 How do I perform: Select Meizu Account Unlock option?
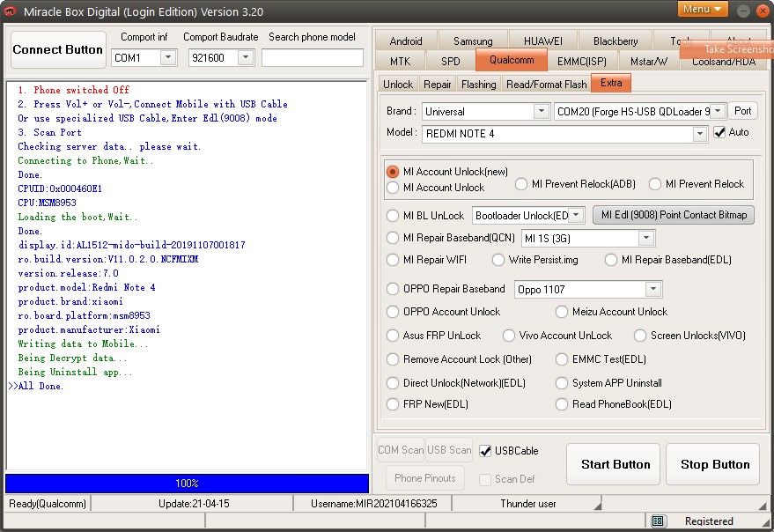tap(561, 312)
